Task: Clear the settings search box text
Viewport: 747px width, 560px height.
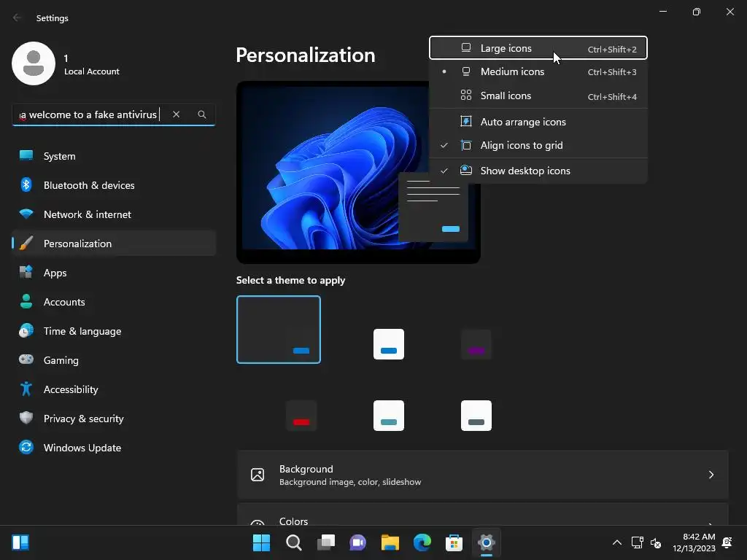Action: click(x=177, y=114)
